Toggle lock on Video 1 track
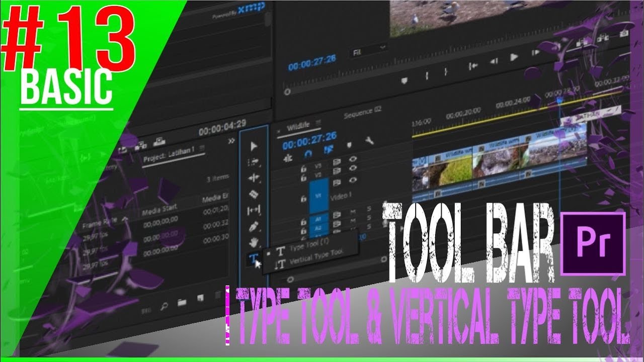644x362 pixels. click(x=303, y=199)
